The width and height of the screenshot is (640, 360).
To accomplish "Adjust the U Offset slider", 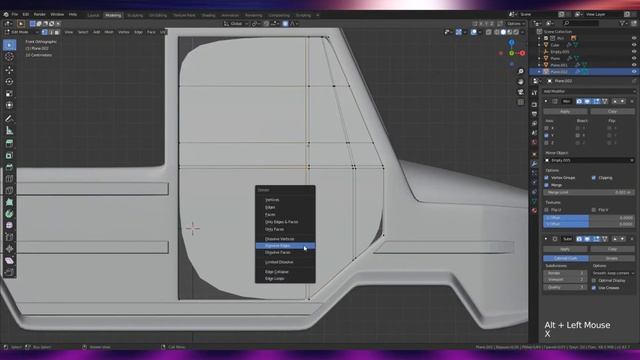I will (x=589, y=218).
